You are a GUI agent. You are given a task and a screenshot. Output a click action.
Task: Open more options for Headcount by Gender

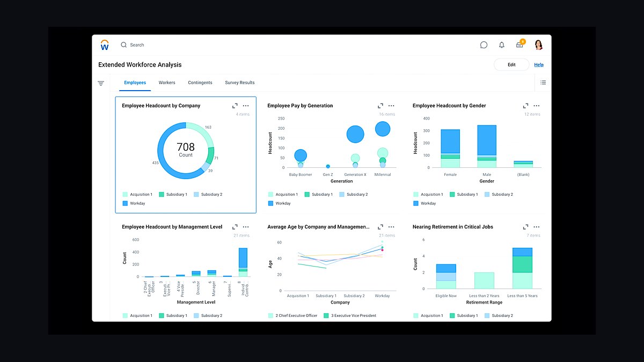[x=537, y=106]
